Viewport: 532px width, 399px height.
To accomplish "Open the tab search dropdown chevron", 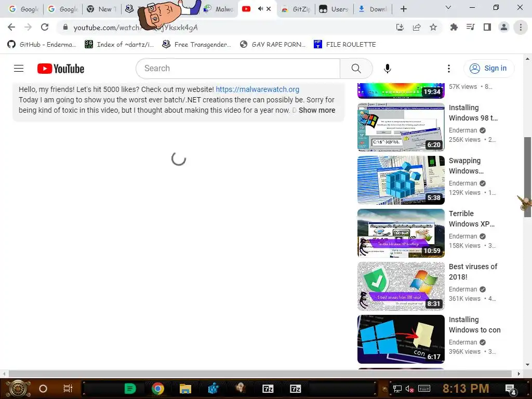I will click(448, 7).
